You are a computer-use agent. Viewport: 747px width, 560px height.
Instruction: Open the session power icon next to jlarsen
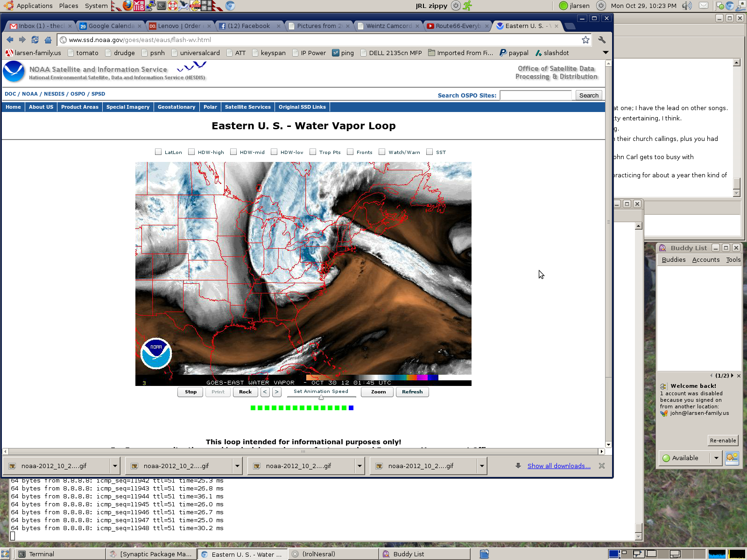tap(601, 6)
